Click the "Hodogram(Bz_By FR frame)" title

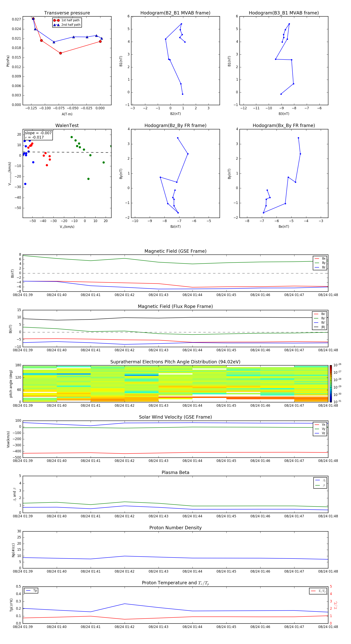(175, 125)
